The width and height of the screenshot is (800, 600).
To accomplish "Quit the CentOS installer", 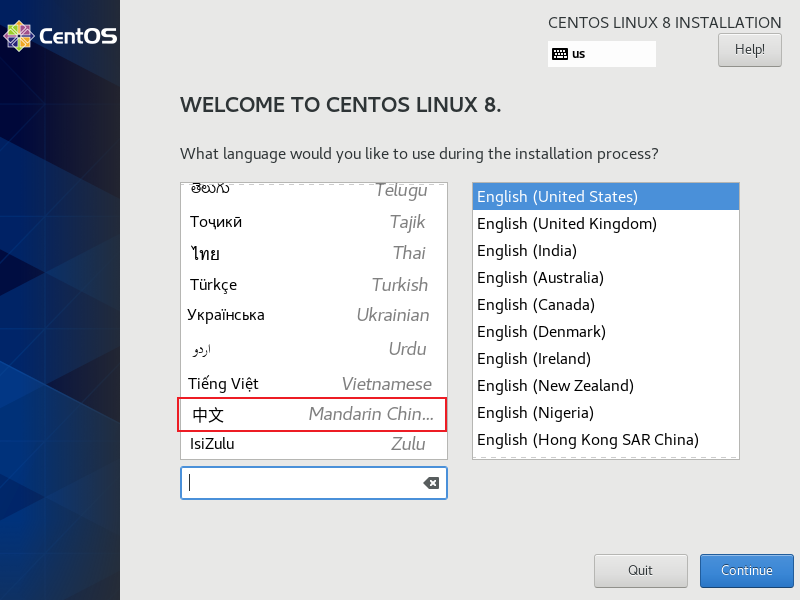I will [640, 570].
